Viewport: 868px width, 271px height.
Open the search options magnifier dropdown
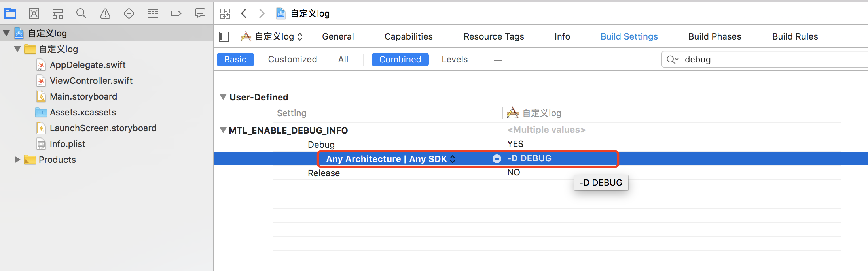(x=673, y=60)
